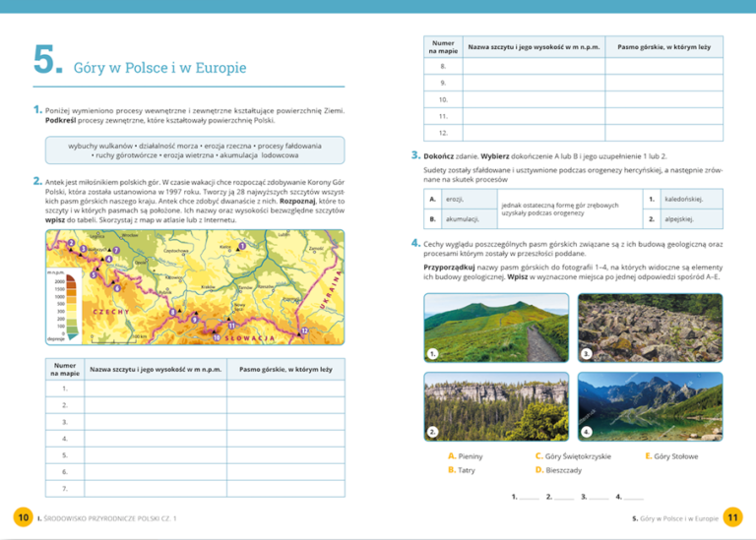Image resolution: width=756 pixels, height=540 pixels.
Task: Click the mountain range cell for row 7
Action: click(x=284, y=489)
